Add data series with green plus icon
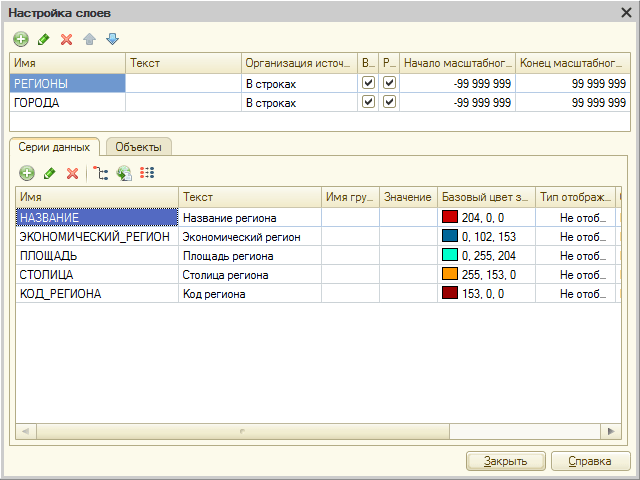640x480 pixels. click(x=27, y=173)
